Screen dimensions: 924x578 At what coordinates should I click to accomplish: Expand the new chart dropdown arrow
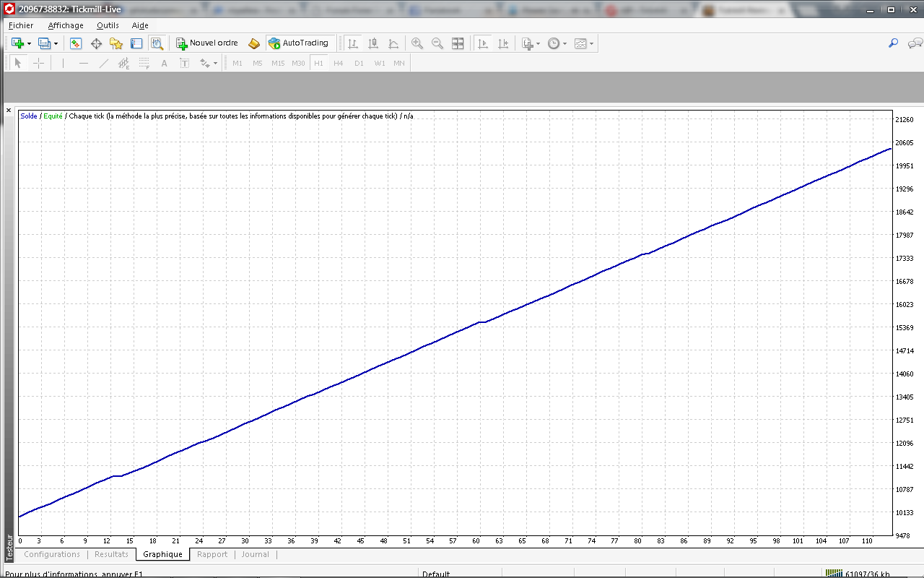click(29, 44)
